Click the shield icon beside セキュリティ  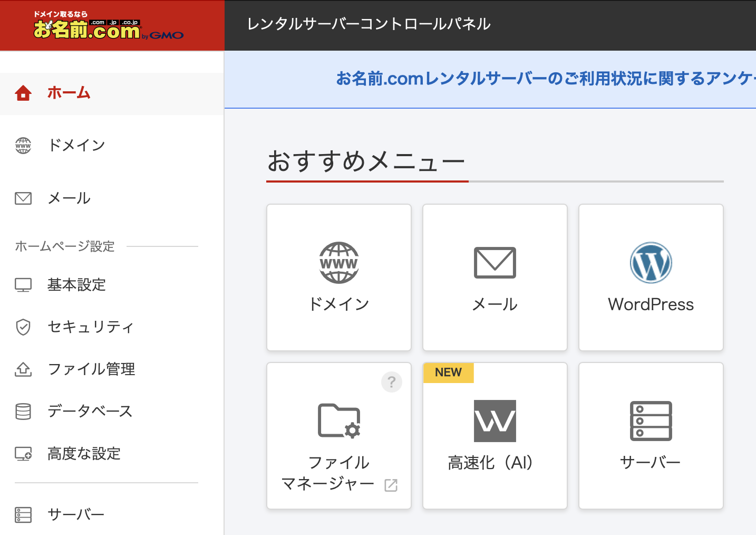(23, 327)
